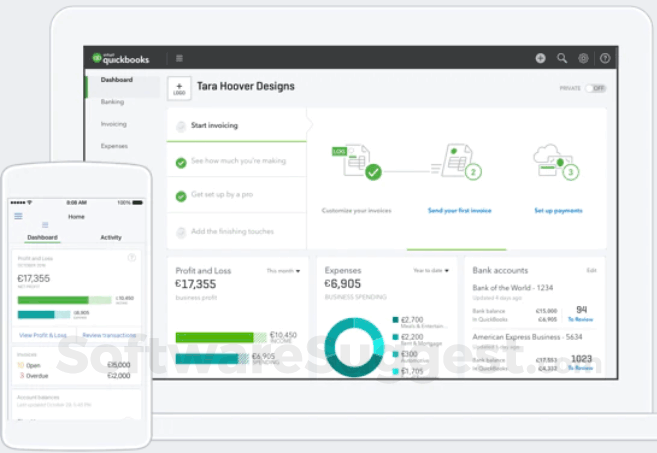Check the Add the finishing touches circle
Image resolution: width=657 pixels, height=453 pixels.
pyautogui.click(x=181, y=232)
